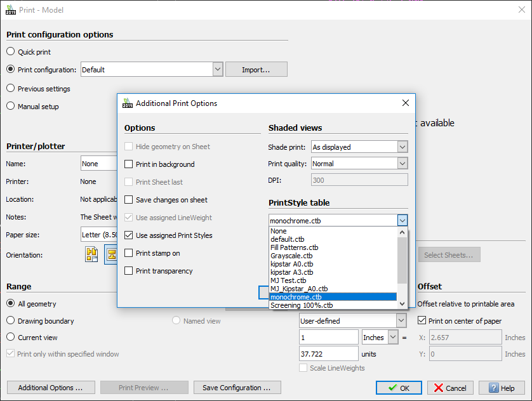
Task: Enable Print in background checkbox
Action: [130, 164]
